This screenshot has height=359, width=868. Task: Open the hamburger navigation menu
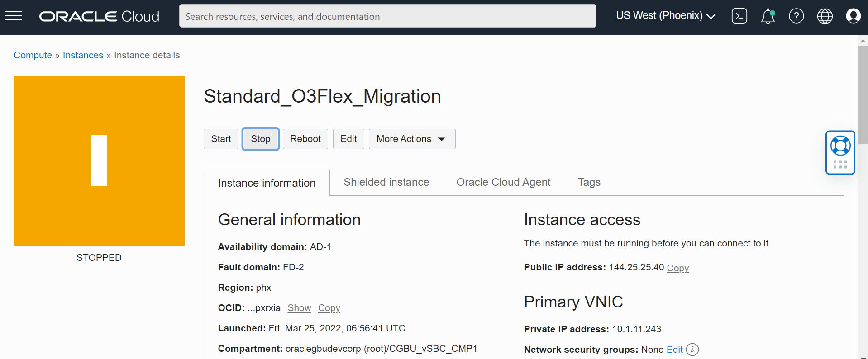tap(14, 16)
